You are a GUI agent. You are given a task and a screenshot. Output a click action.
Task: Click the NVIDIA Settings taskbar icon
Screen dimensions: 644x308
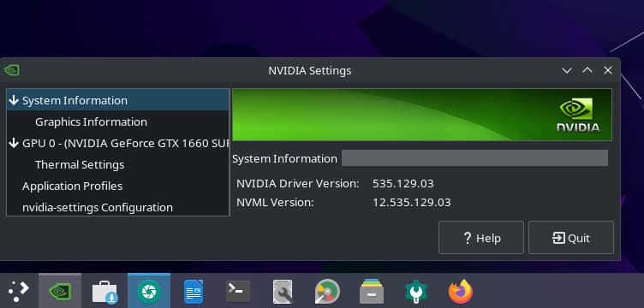point(60,292)
